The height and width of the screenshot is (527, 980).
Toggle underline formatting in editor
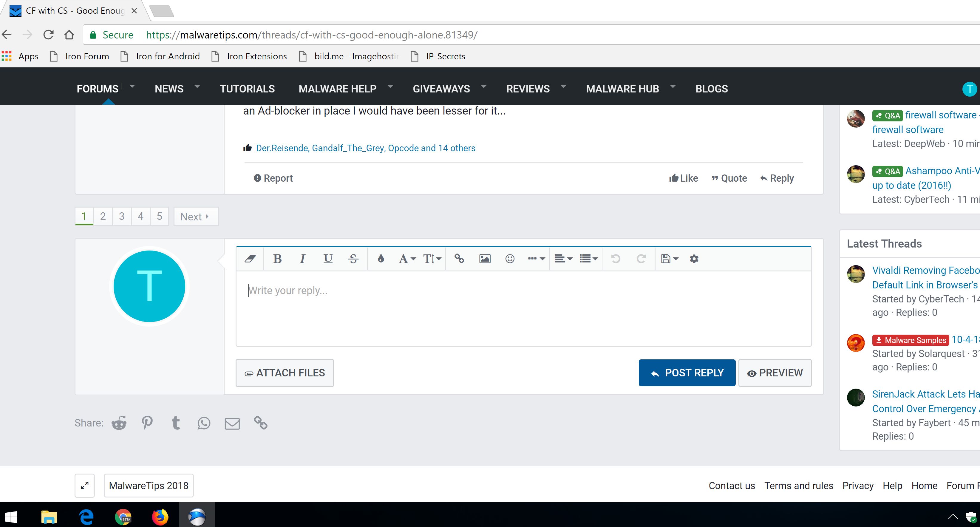327,259
